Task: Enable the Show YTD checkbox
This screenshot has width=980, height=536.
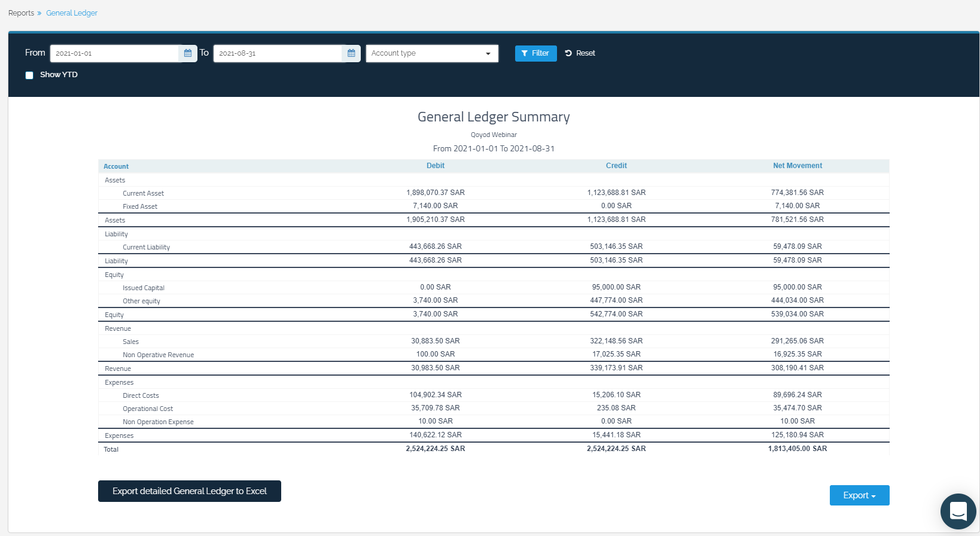Action: click(x=29, y=75)
